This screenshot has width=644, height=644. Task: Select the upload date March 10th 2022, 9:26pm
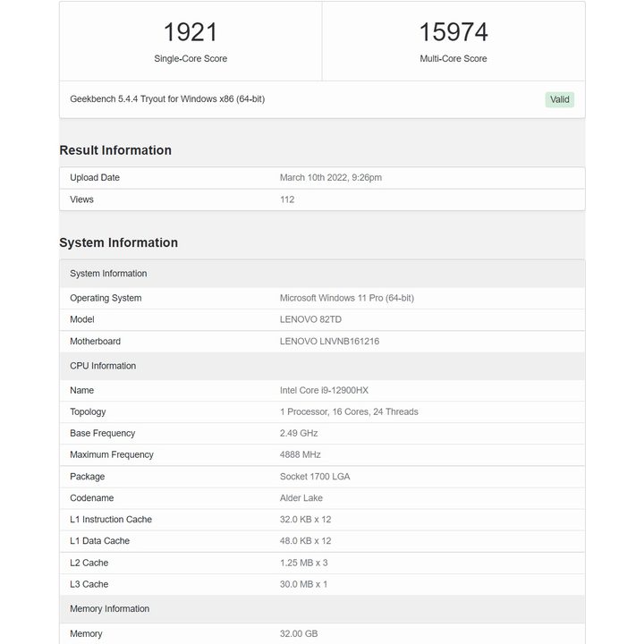coord(331,177)
